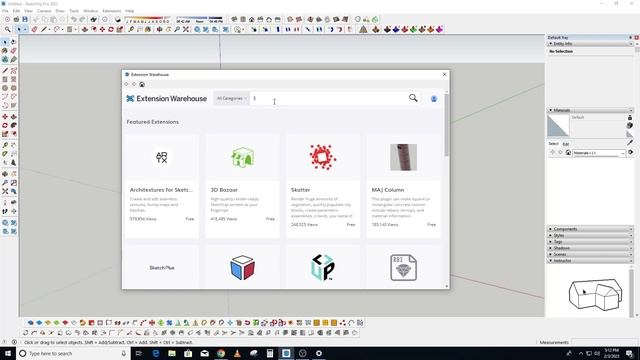Open the Architextures extension card

[162, 186]
